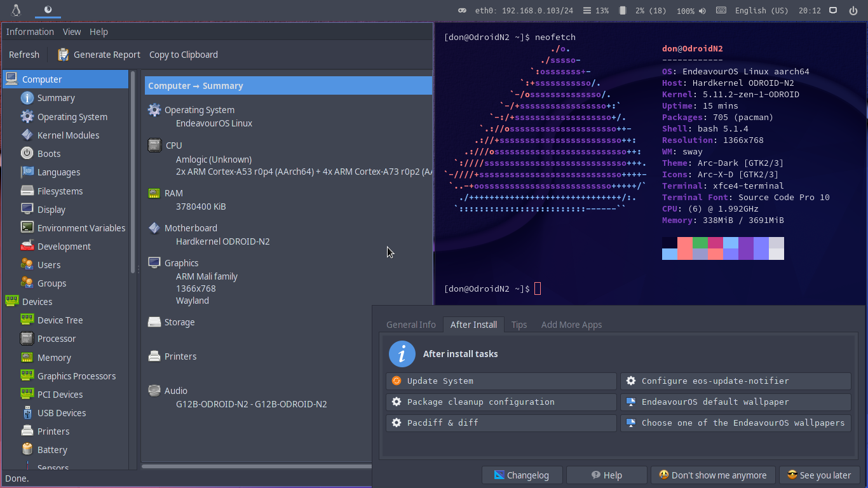Image resolution: width=868 pixels, height=488 pixels.
Task: Click the CPU item in summary pane
Action: (173, 146)
